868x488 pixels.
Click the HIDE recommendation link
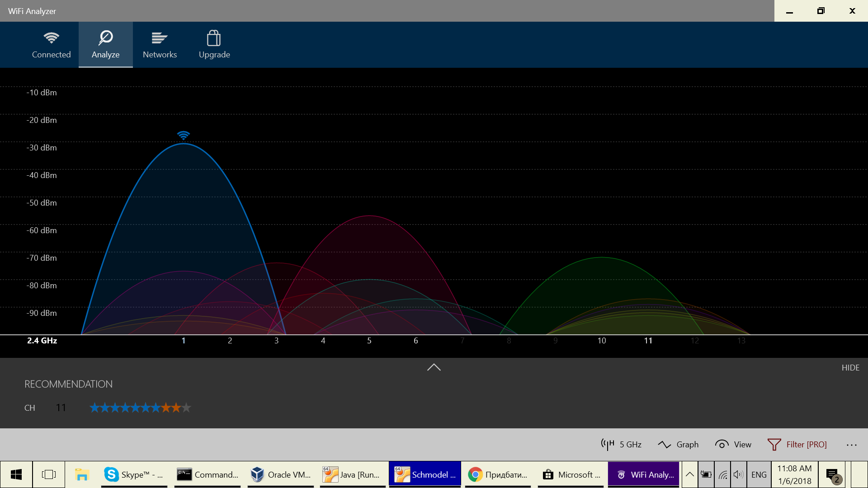850,368
